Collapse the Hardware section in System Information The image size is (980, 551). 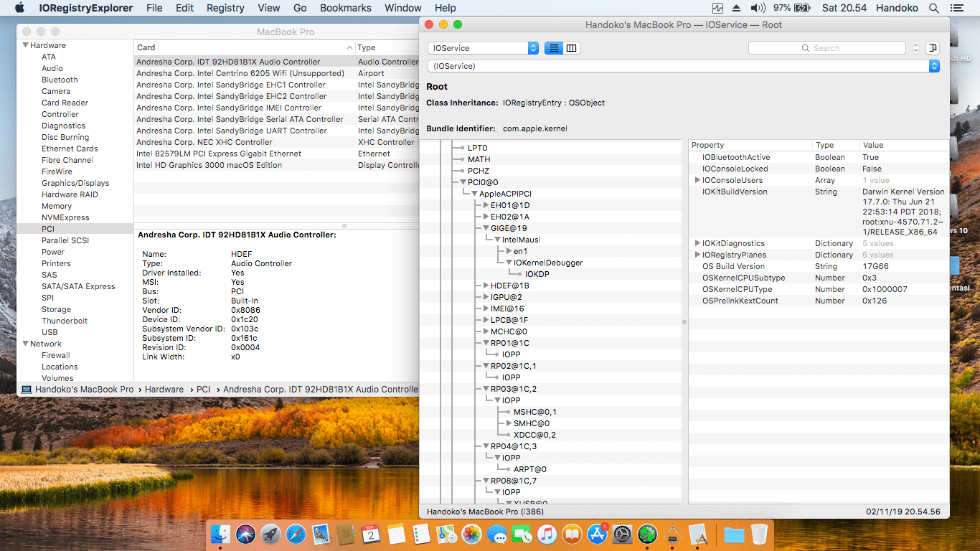click(25, 45)
